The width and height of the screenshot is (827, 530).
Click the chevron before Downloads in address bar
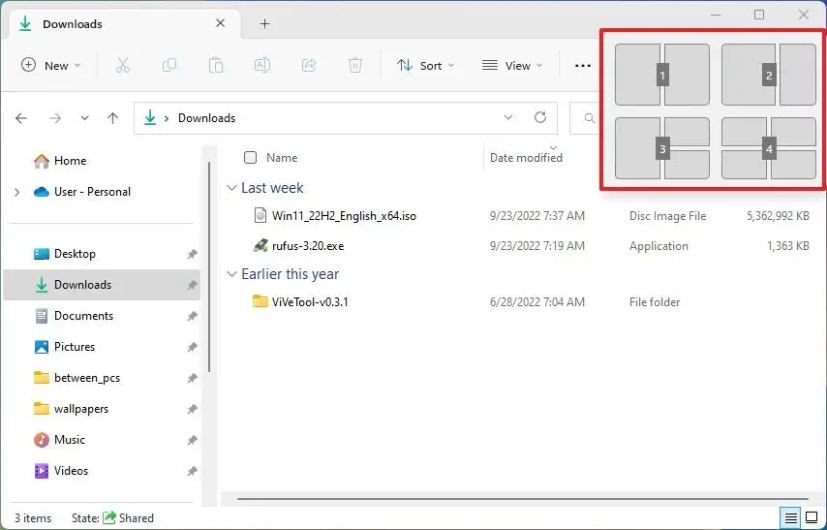(x=167, y=118)
